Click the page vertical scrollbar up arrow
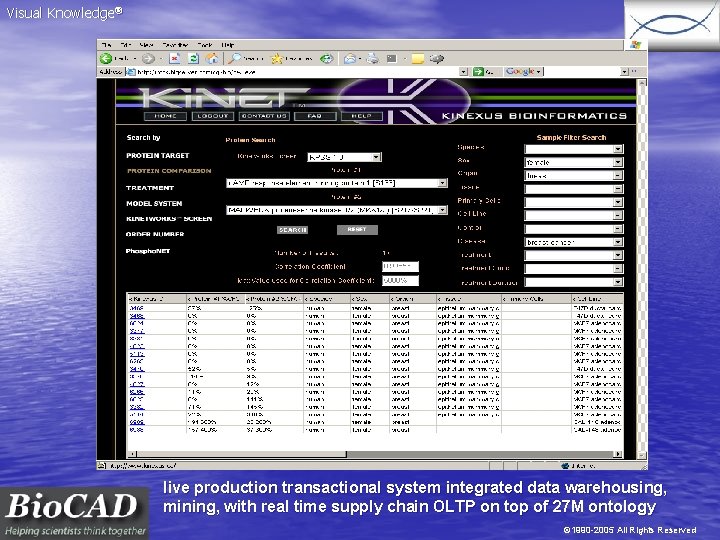The height and width of the screenshot is (540, 720). point(641,83)
